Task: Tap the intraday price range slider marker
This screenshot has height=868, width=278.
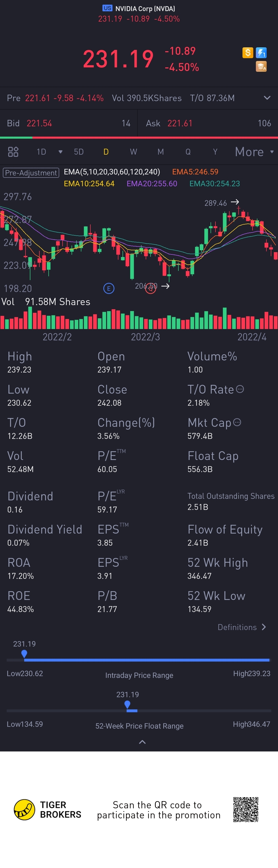Action: pyautogui.click(x=24, y=654)
